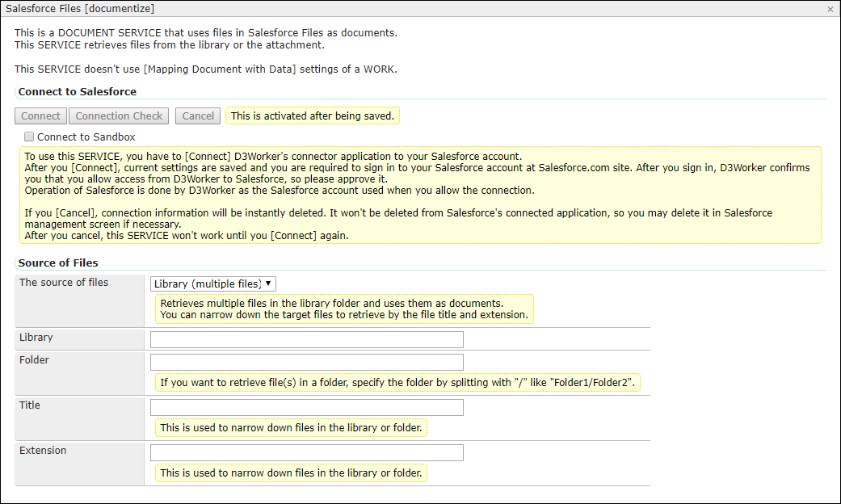This screenshot has width=841, height=504.
Task: Click the Folder1/Folder2 hint under Folder
Action: click(397, 383)
